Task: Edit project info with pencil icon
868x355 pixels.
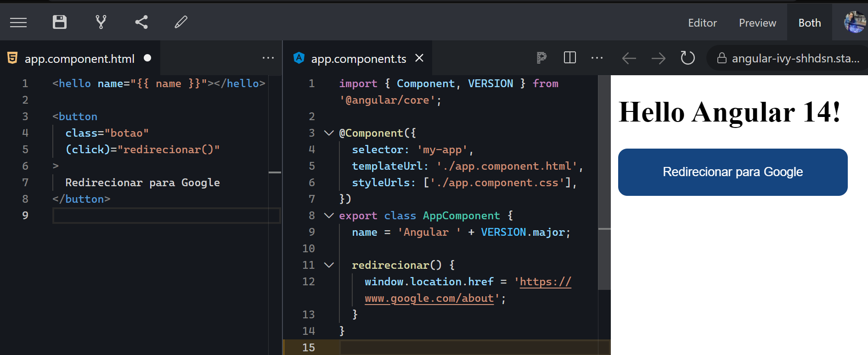Action: tap(181, 22)
